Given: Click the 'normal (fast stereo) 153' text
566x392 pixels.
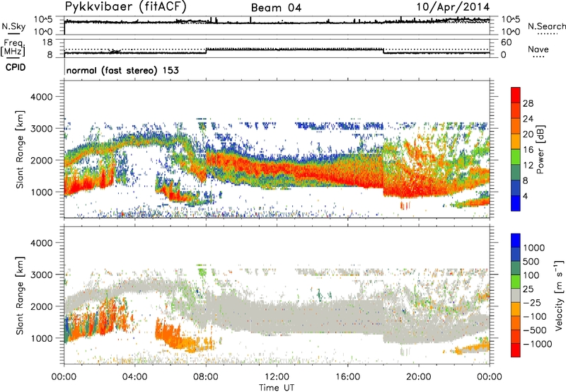Looking at the screenshot, I should click(122, 70).
